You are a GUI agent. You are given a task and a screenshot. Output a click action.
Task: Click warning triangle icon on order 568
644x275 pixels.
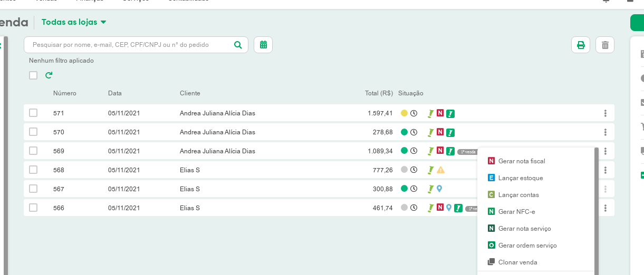point(441,170)
